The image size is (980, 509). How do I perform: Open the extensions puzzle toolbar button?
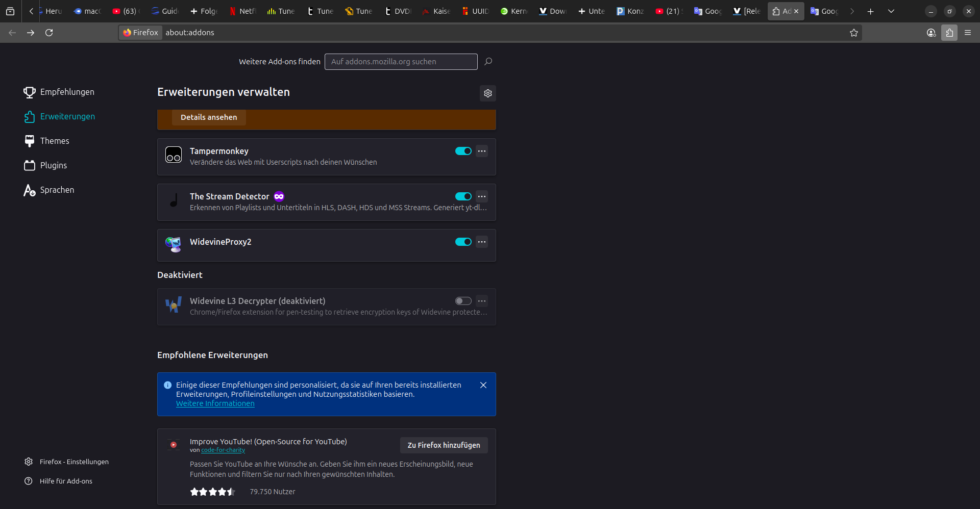click(949, 33)
